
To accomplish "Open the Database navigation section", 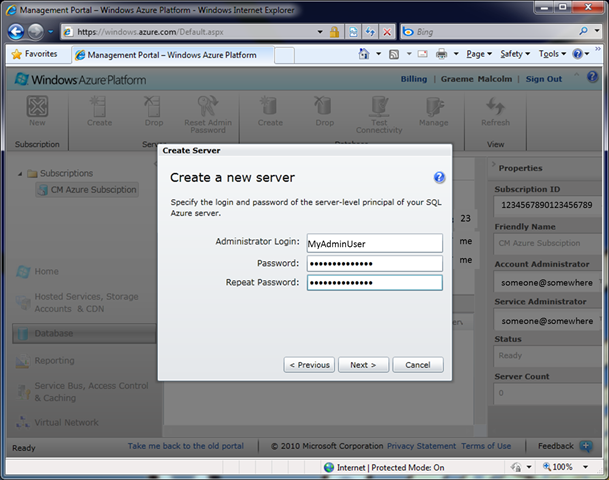I will (84, 333).
